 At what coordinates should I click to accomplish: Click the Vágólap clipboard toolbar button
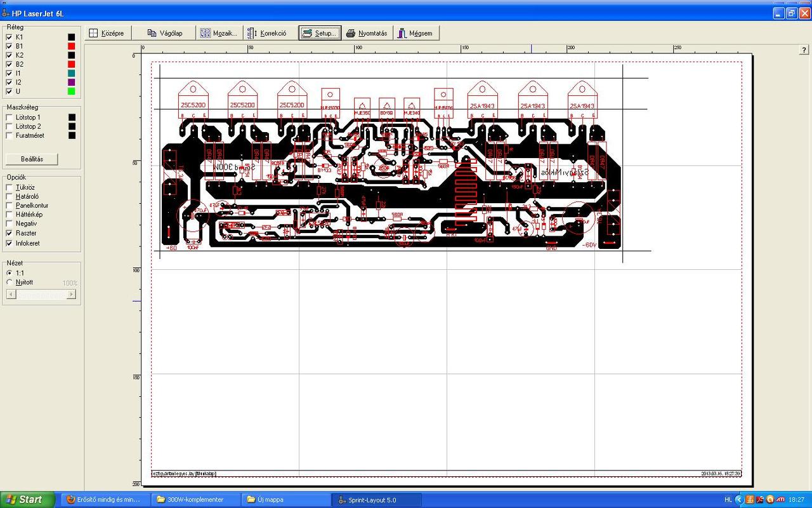pos(164,33)
